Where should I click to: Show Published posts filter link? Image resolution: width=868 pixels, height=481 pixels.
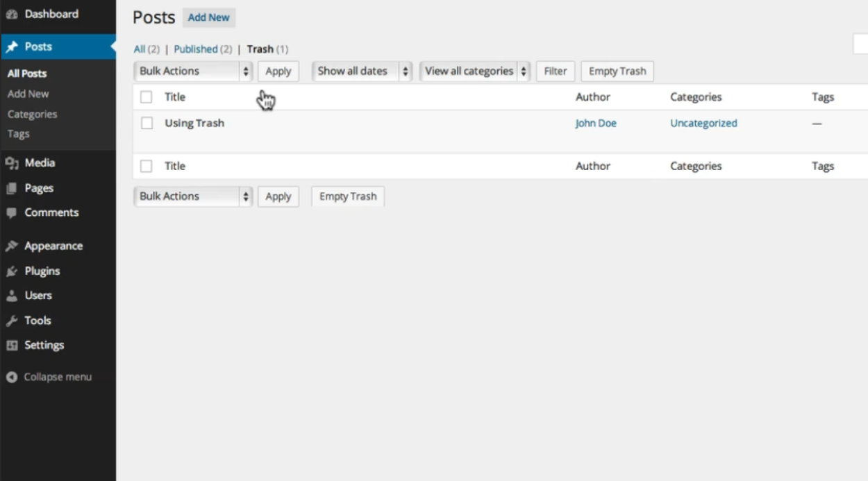[x=196, y=49]
